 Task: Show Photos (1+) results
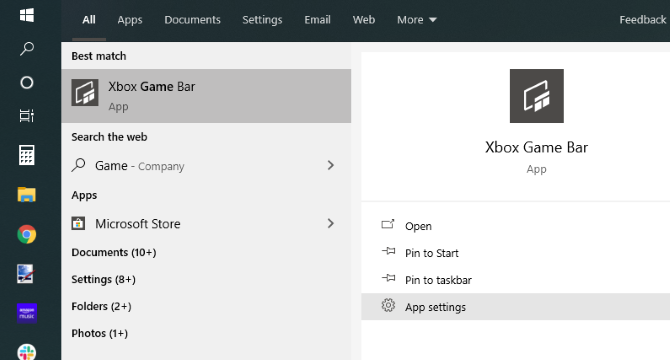(100, 333)
